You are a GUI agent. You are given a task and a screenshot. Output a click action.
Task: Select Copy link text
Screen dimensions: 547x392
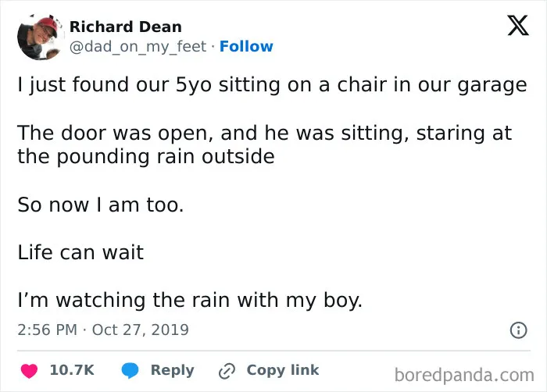[283, 370]
